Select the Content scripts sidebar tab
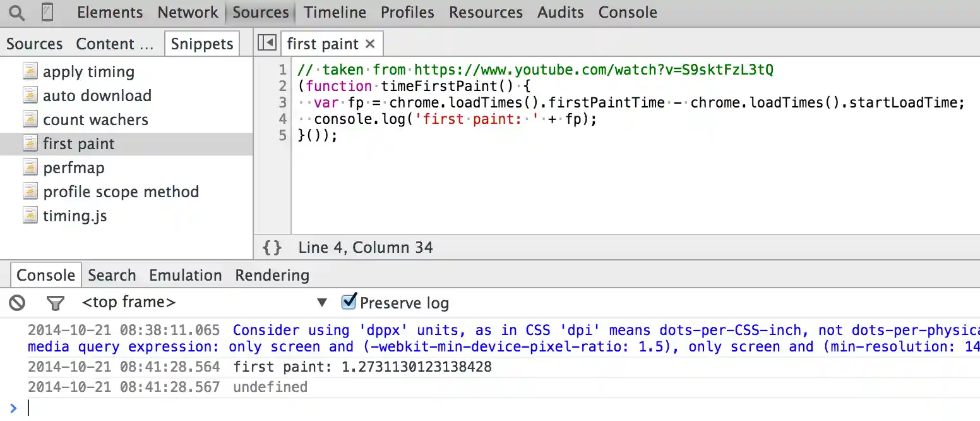Image resolution: width=980 pixels, height=421 pixels. 114,44
